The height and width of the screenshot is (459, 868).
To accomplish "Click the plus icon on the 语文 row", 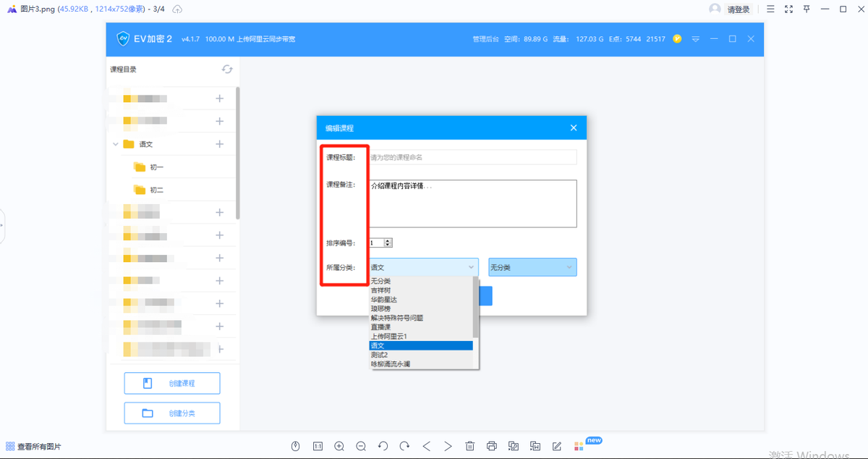I will (x=220, y=144).
